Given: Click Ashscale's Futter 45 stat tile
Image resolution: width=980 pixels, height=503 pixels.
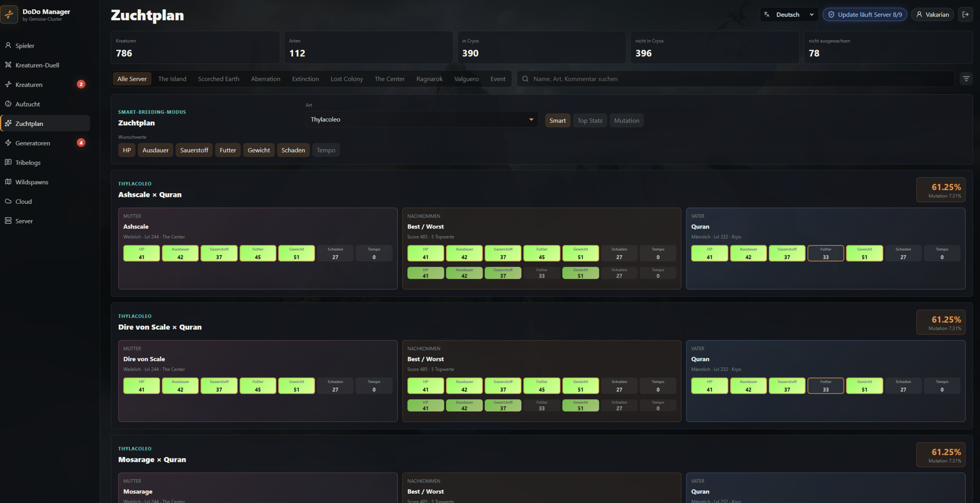Looking at the screenshot, I should pyautogui.click(x=258, y=253).
